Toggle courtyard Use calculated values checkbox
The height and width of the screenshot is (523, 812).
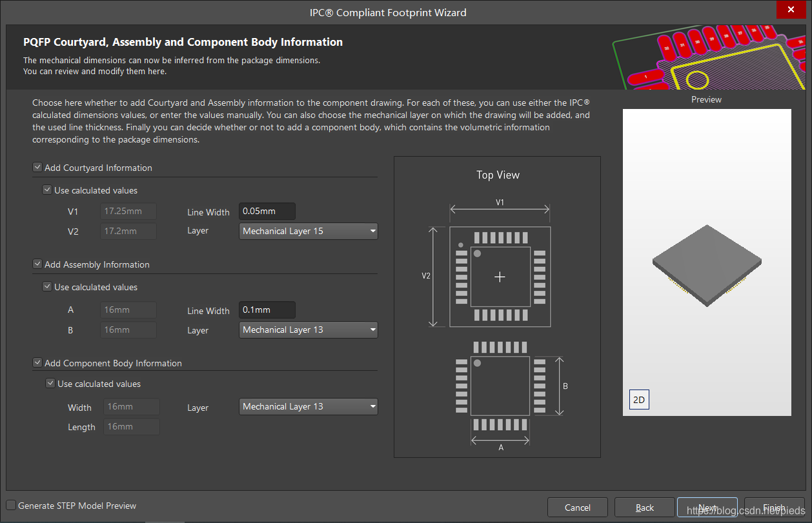point(46,190)
